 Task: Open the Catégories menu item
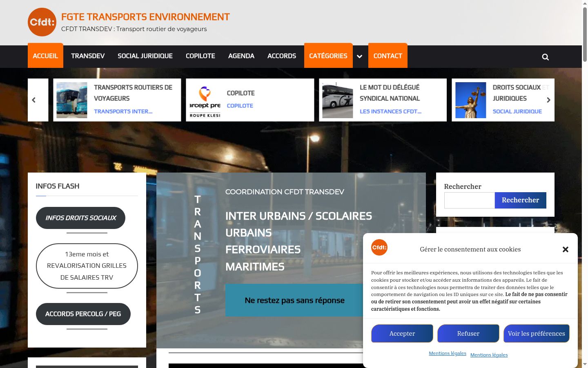pos(328,56)
